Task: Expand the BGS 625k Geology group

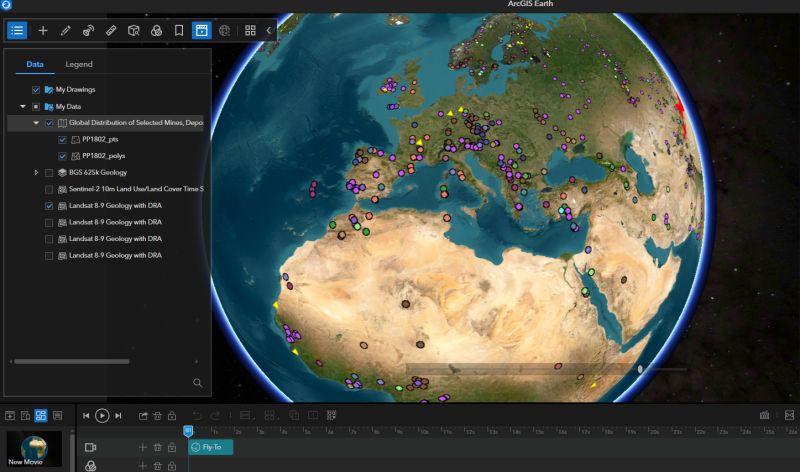Action: [x=36, y=173]
